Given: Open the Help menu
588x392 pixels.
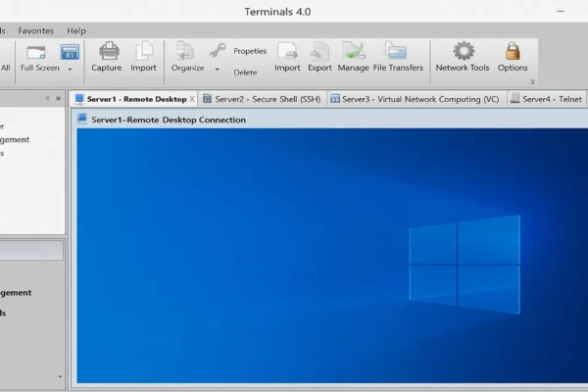Looking at the screenshot, I should [x=76, y=30].
